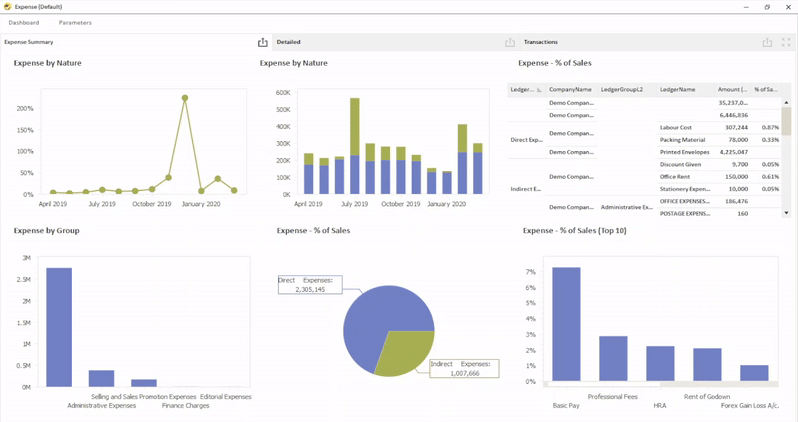Click export icon in Expense Summary header
The image size is (798, 422).
coord(263,42)
